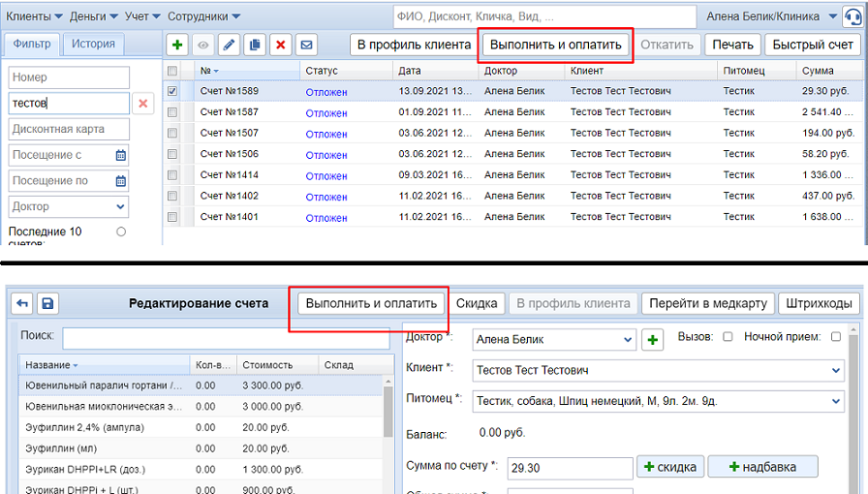The image size is (868, 494).
Task: Open the Клиент dropdown in invoice editor
Action: point(836,370)
